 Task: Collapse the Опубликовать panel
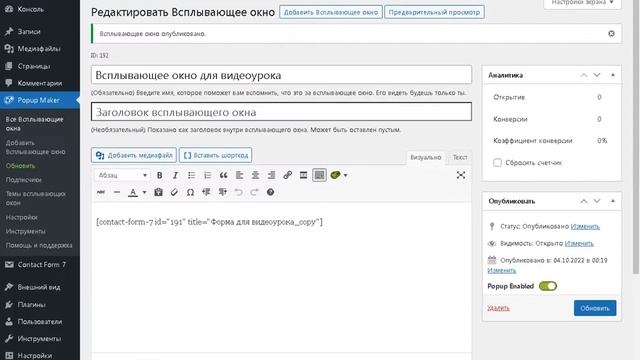613,201
